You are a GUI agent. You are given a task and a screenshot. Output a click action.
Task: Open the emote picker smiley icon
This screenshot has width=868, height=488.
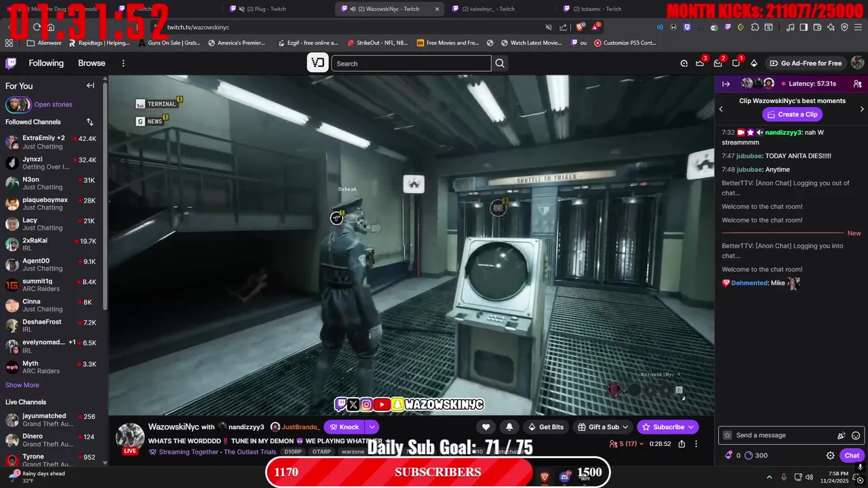click(x=856, y=435)
